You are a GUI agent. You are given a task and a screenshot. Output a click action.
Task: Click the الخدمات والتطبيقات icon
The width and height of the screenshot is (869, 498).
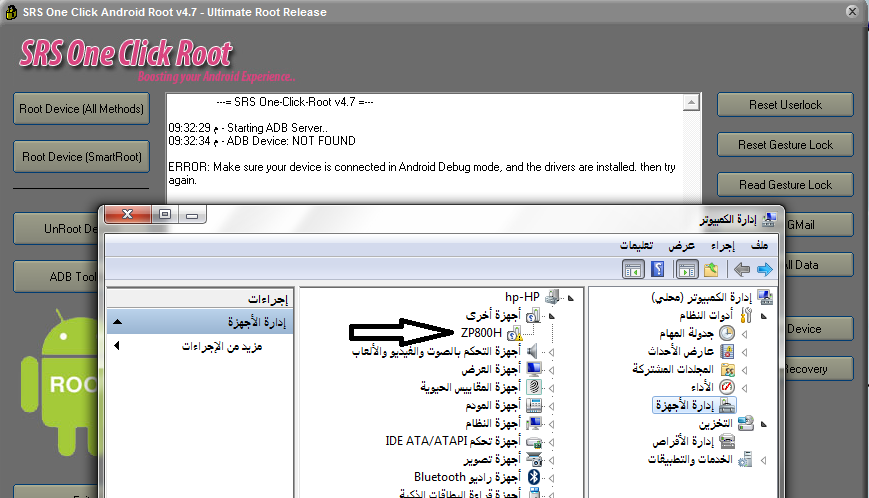point(745,459)
